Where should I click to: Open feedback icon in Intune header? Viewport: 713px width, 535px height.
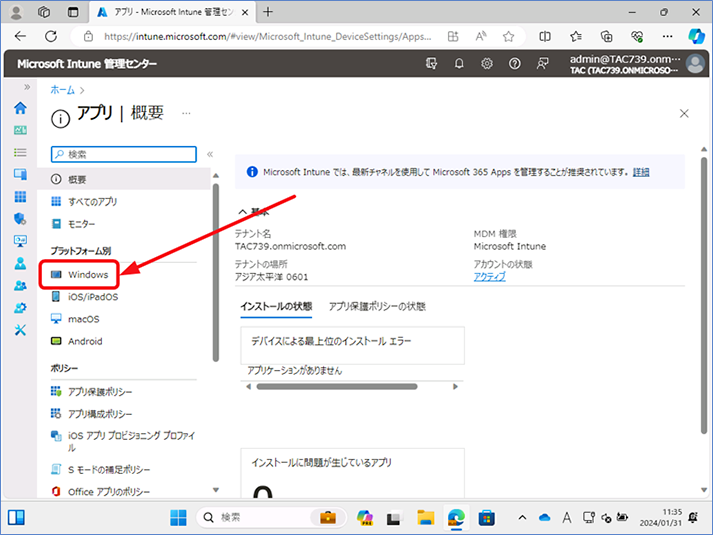tap(542, 64)
